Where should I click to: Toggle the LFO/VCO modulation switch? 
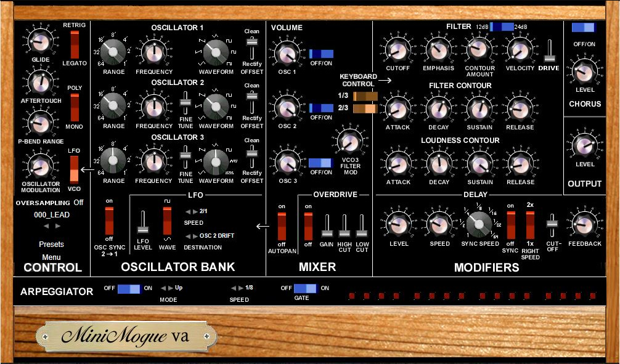(75, 169)
